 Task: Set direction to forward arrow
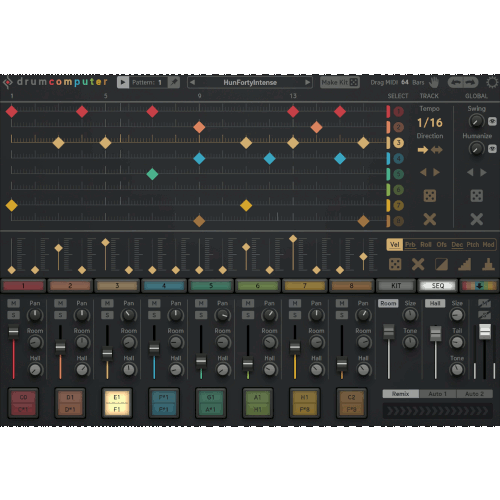[423, 150]
